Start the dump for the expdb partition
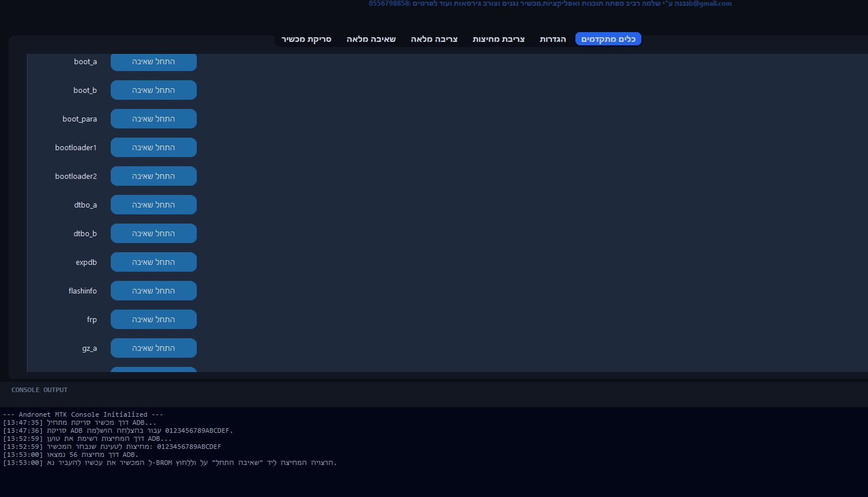The height and width of the screenshot is (497, 868). pos(153,262)
